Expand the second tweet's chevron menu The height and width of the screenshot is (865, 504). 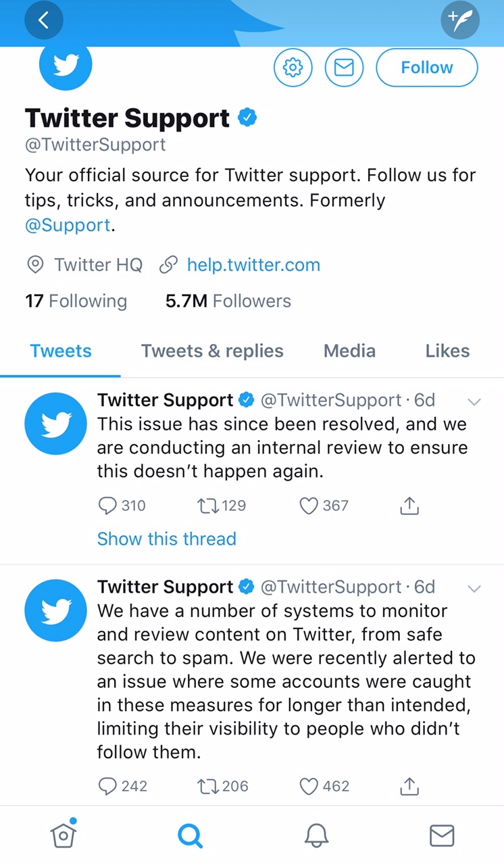click(x=474, y=588)
